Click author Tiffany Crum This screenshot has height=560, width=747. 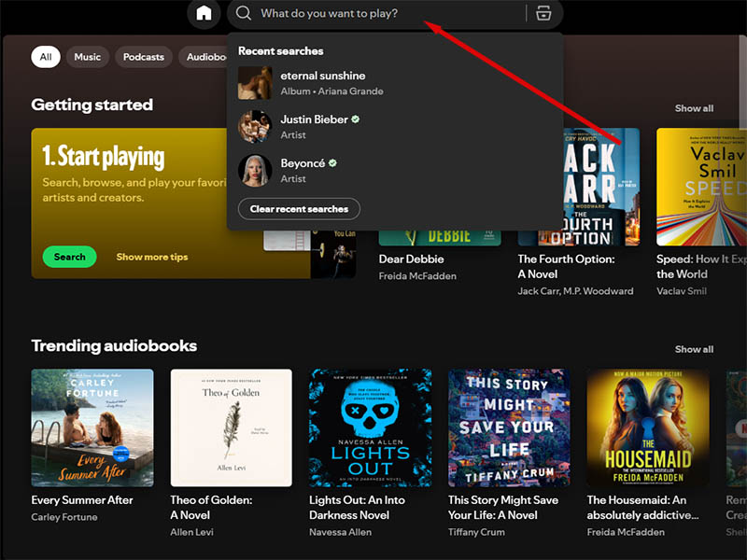pyautogui.click(x=476, y=532)
